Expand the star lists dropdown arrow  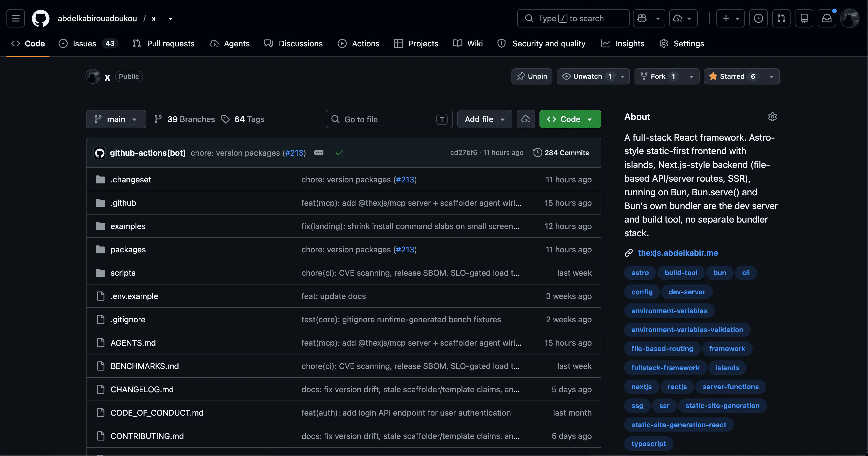click(772, 76)
